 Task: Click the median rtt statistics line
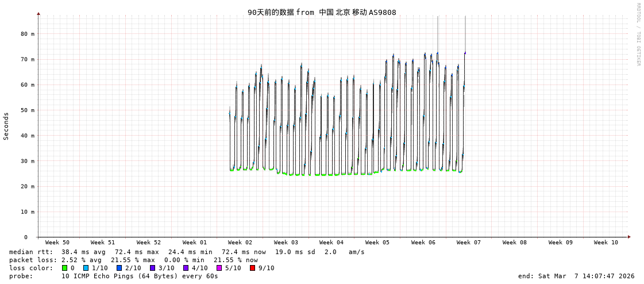187,252
